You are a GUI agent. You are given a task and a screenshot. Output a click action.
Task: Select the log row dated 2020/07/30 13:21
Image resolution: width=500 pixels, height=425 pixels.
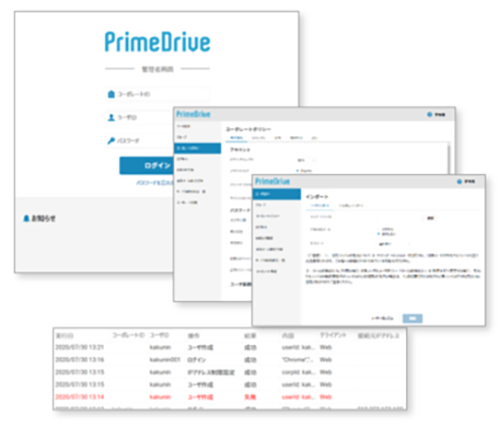[x=229, y=347]
